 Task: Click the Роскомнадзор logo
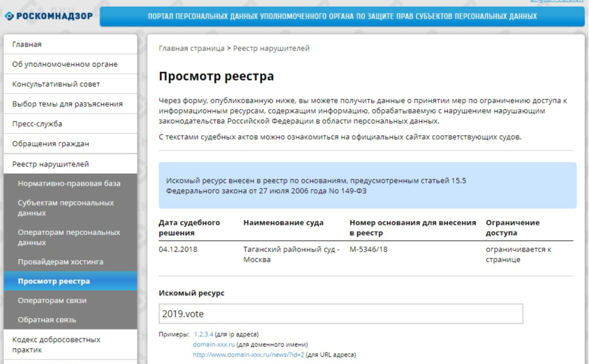(49, 16)
